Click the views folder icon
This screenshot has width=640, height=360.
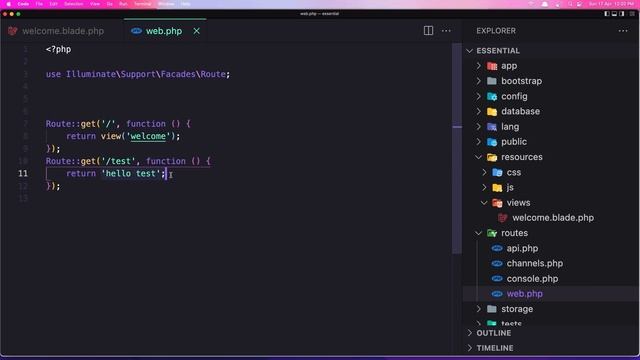pos(497,203)
